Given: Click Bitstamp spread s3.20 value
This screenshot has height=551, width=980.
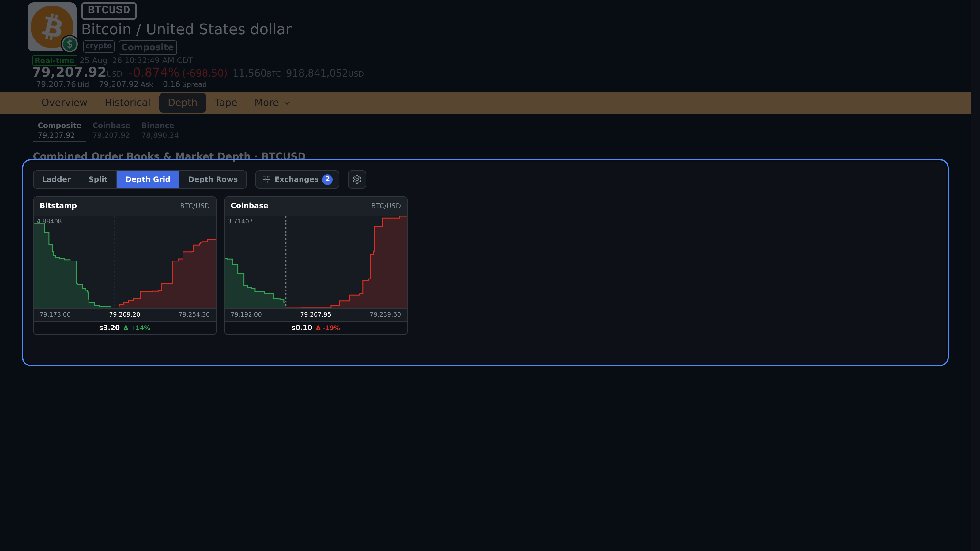Looking at the screenshot, I should click(x=110, y=328).
